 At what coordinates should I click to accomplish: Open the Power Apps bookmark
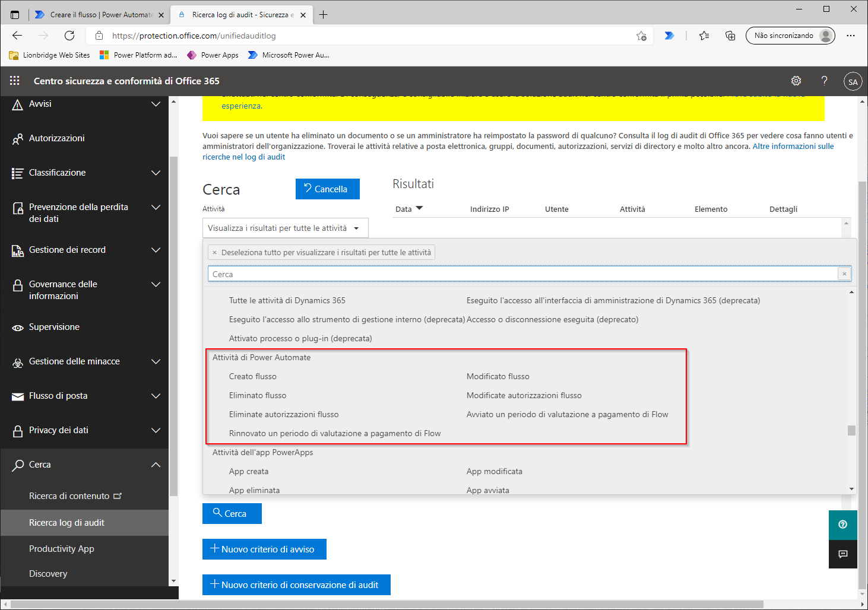click(x=213, y=55)
